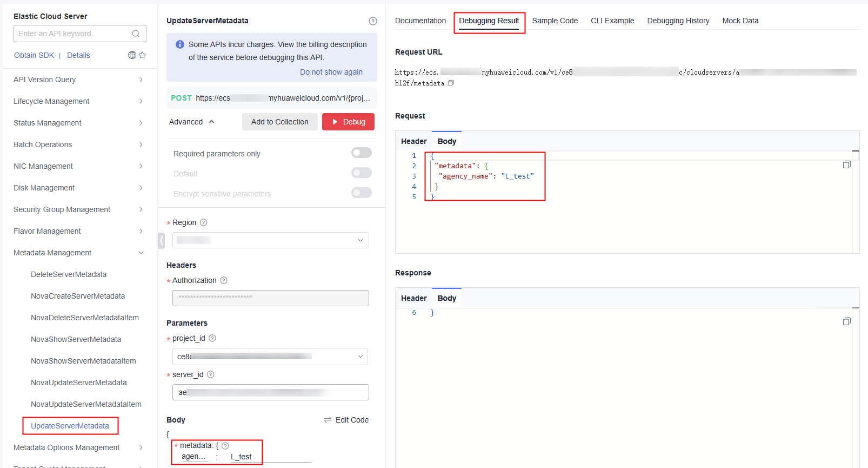Open the Debugging History tab
The width and height of the screenshot is (868, 468).
(x=678, y=21)
